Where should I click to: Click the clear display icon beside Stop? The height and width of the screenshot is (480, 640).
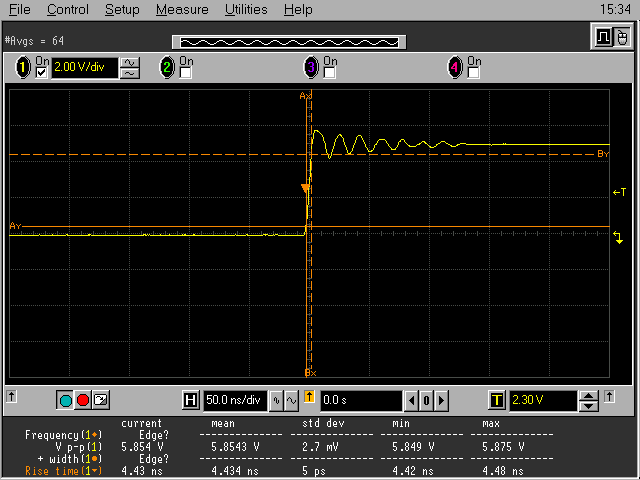pos(100,400)
